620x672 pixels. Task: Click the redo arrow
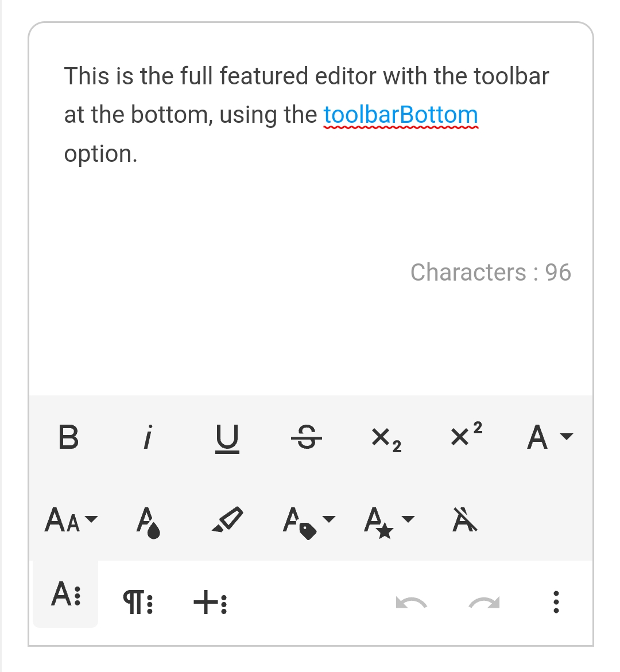tap(484, 603)
